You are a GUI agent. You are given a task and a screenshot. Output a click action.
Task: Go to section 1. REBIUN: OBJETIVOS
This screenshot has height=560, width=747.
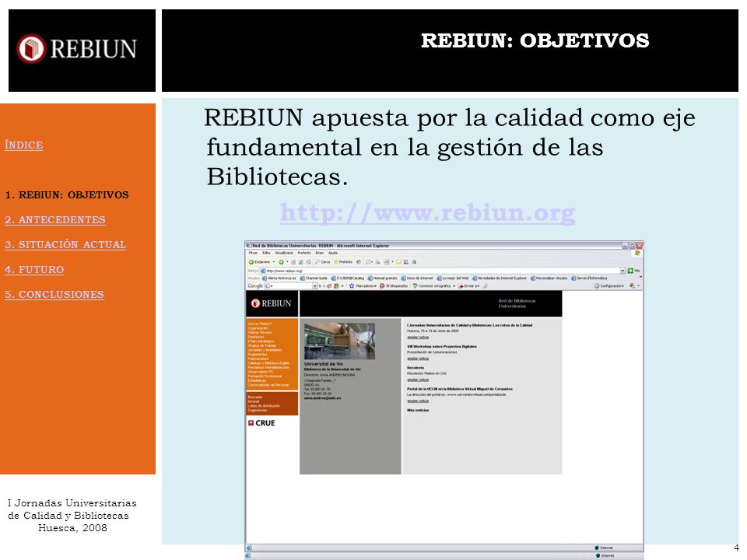coord(67,194)
